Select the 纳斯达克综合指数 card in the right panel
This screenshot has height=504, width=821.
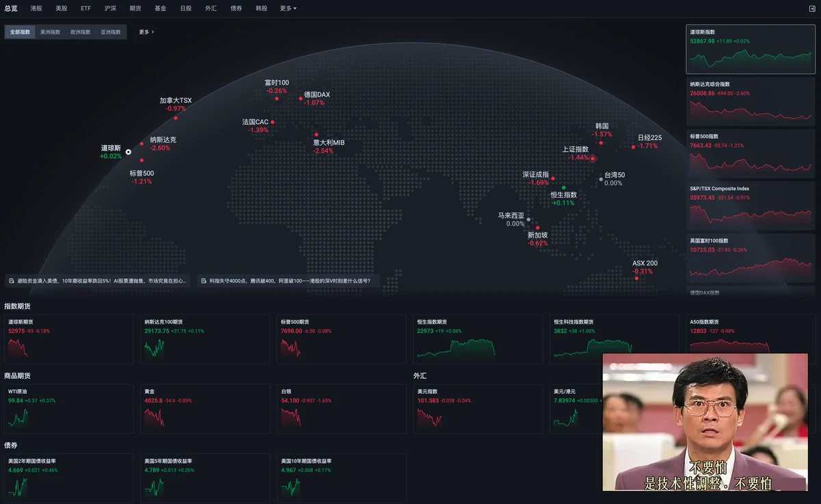pyautogui.click(x=751, y=101)
